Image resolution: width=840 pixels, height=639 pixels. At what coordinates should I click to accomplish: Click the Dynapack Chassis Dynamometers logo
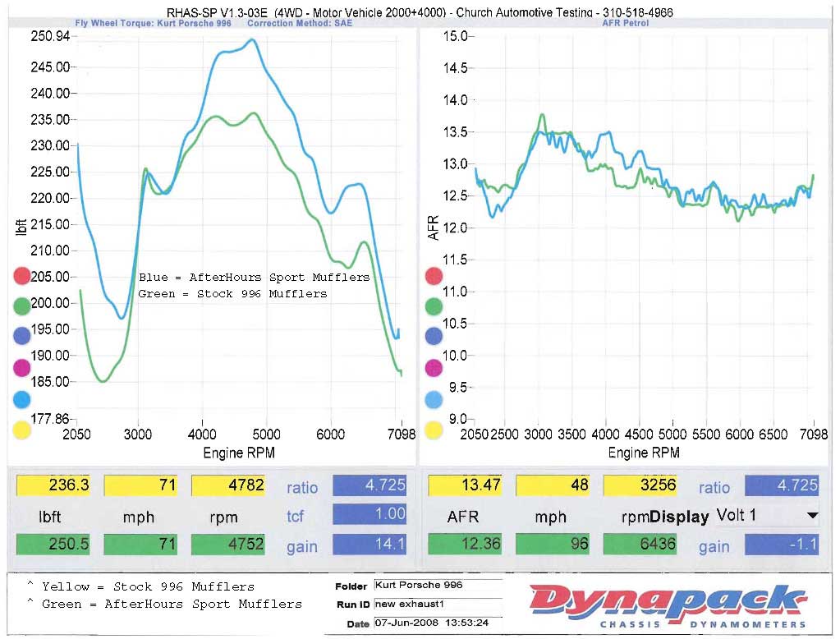click(x=665, y=606)
